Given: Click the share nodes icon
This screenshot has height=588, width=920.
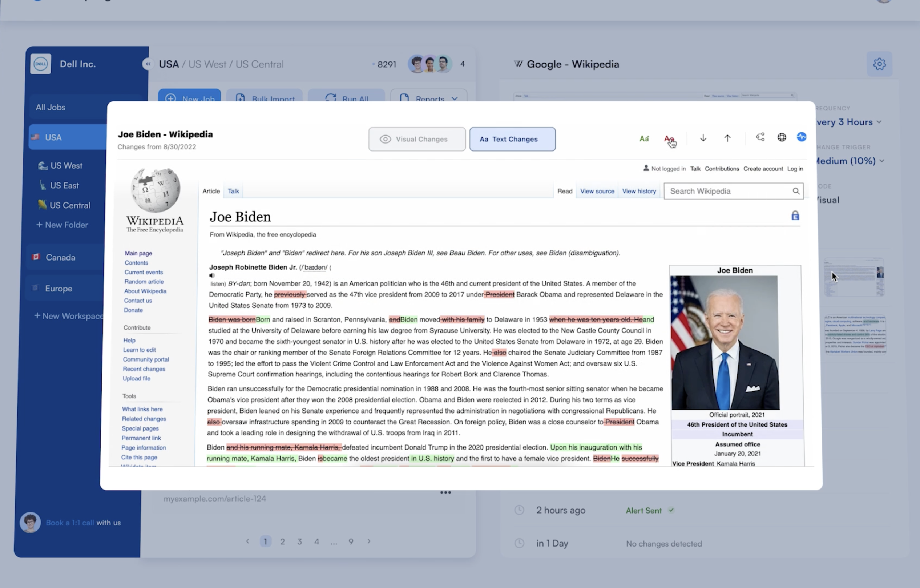Looking at the screenshot, I should pos(760,137).
